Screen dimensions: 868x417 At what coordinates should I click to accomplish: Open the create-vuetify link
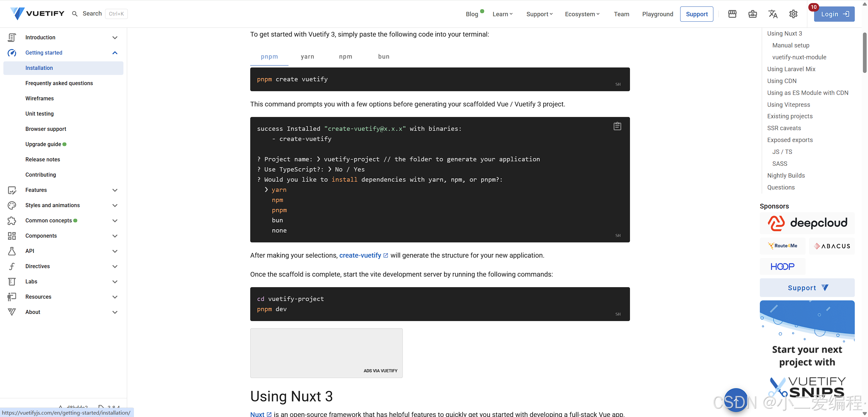[360, 255]
